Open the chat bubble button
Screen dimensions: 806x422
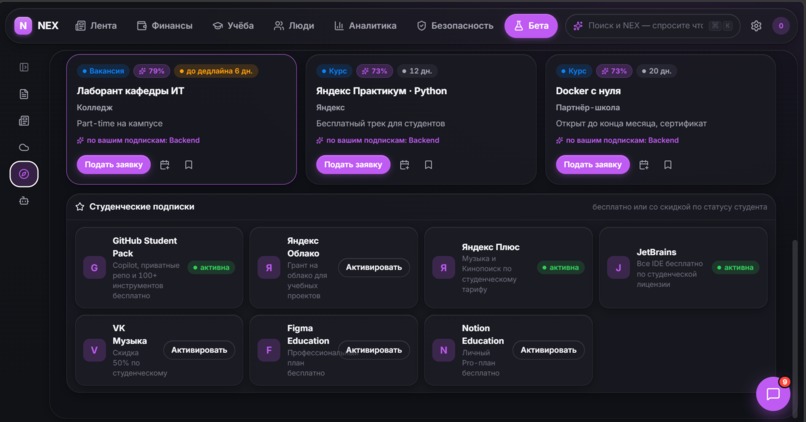773,394
